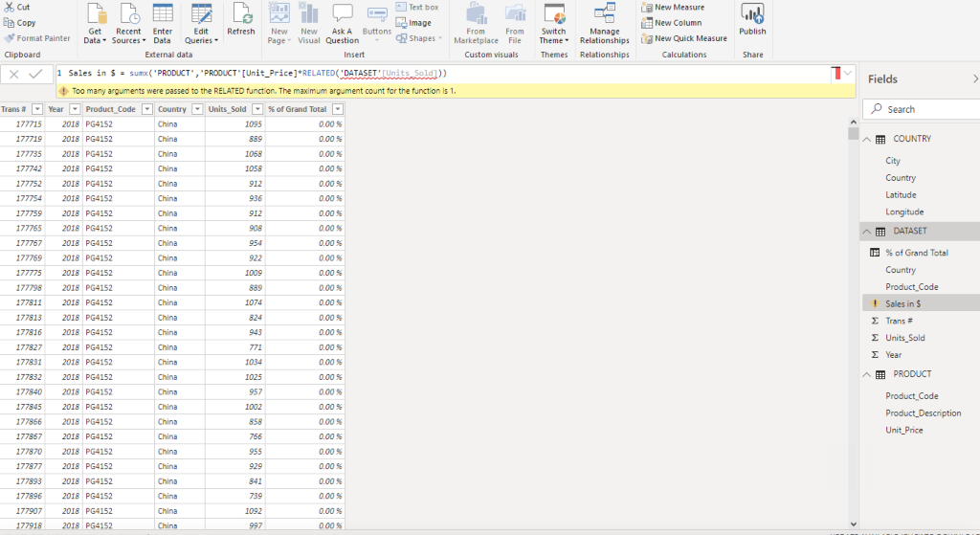Open Recent Sources list
Viewport: 980px width, 535px height.
[x=129, y=24]
